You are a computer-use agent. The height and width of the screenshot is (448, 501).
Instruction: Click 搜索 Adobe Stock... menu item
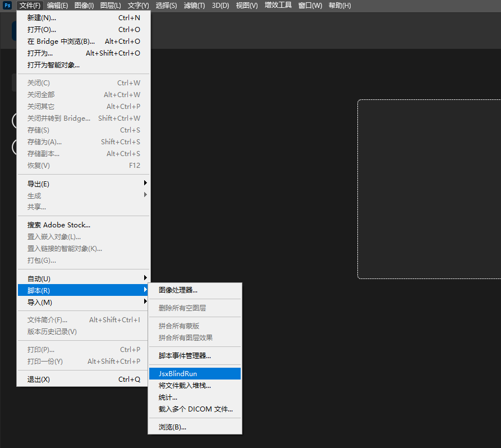point(59,225)
